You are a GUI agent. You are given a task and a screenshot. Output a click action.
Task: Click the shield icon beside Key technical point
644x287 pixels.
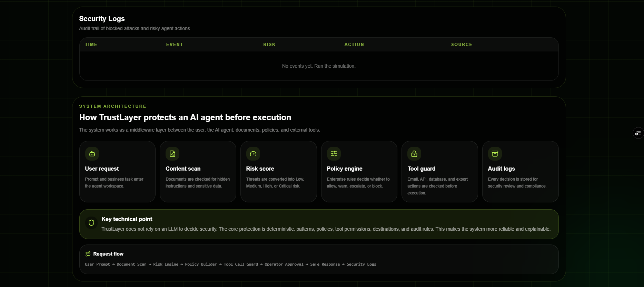(91, 223)
